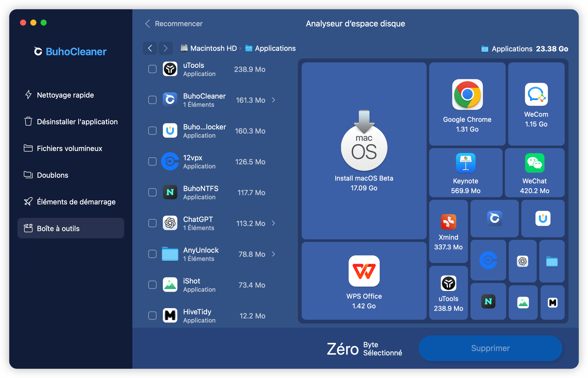The image size is (588, 378).
Task: Go forward with the right navigation arrow
Action: coord(165,48)
